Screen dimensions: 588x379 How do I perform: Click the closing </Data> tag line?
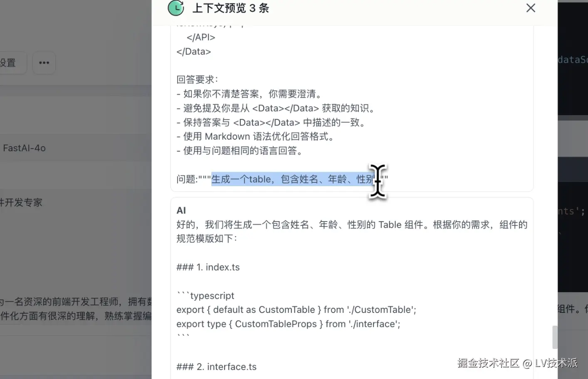click(x=193, y=52)
